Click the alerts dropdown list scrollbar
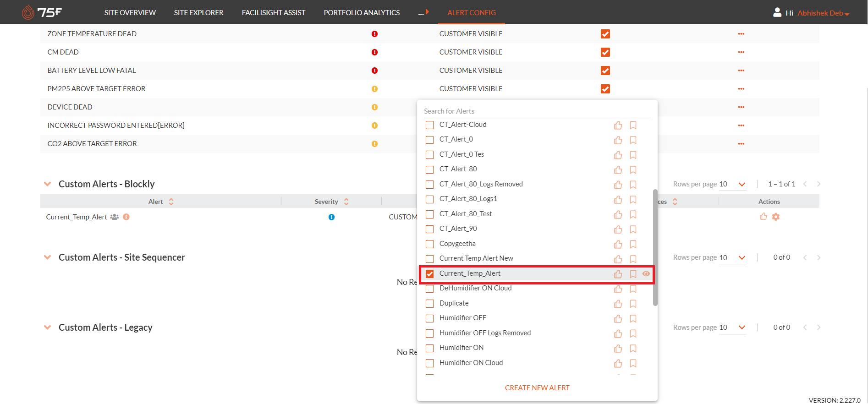The height and width of the screenshot is (404, 868). pos(655,247)
